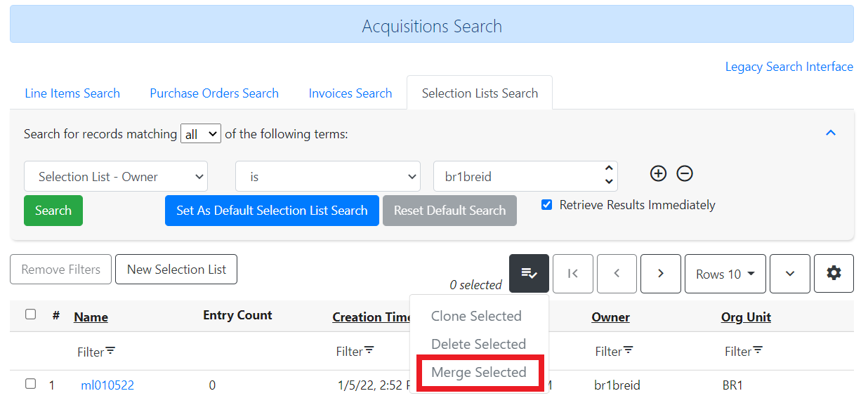Switch to Invoices Search tab

350,93
